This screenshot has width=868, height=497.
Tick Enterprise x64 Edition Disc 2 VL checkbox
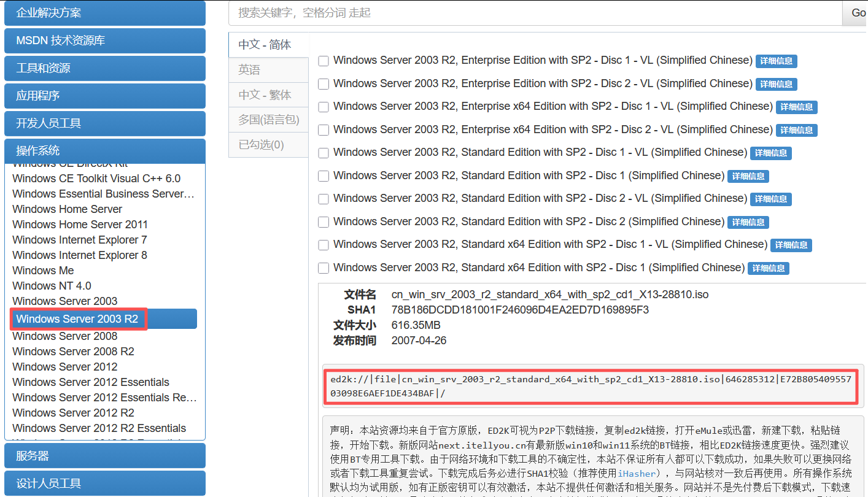pos(324,130)
